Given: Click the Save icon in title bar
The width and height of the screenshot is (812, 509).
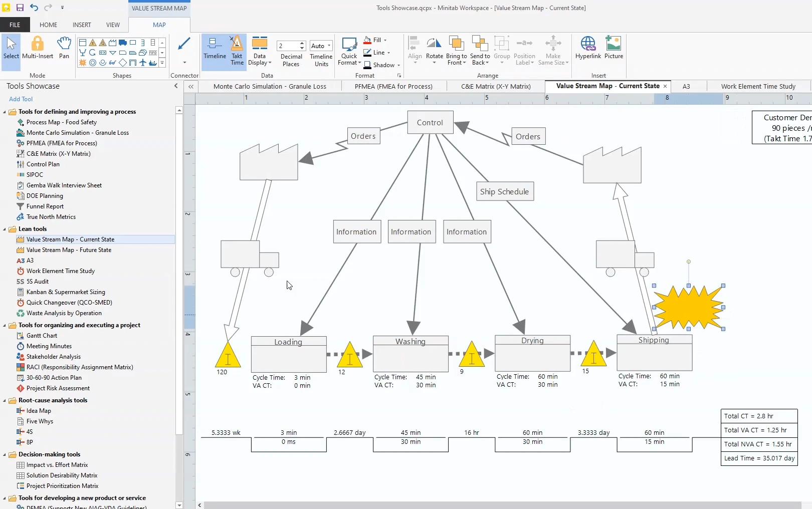Looking at the screenshot, I should point(20,8).
